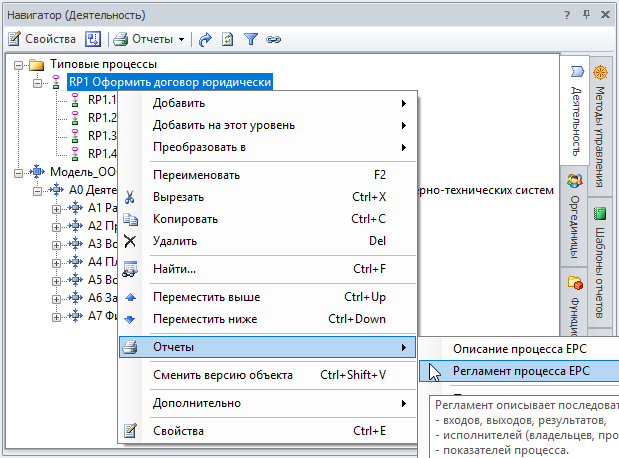Click the link chain icon in toolbar

tap(273, 39)
